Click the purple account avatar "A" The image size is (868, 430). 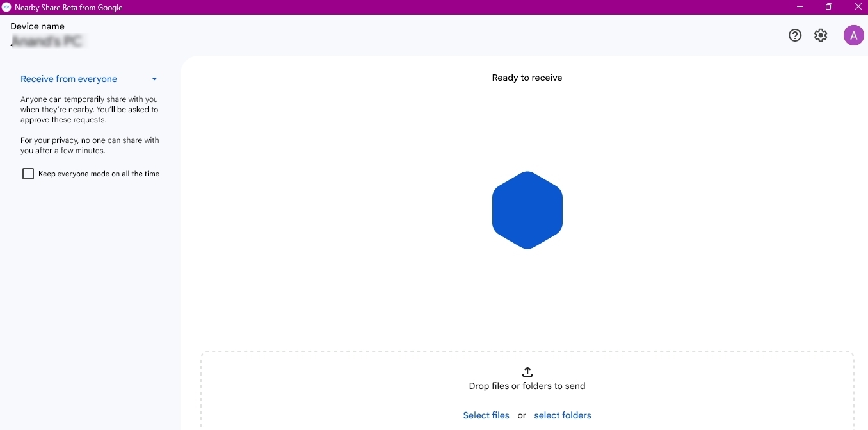pos(853,36)
